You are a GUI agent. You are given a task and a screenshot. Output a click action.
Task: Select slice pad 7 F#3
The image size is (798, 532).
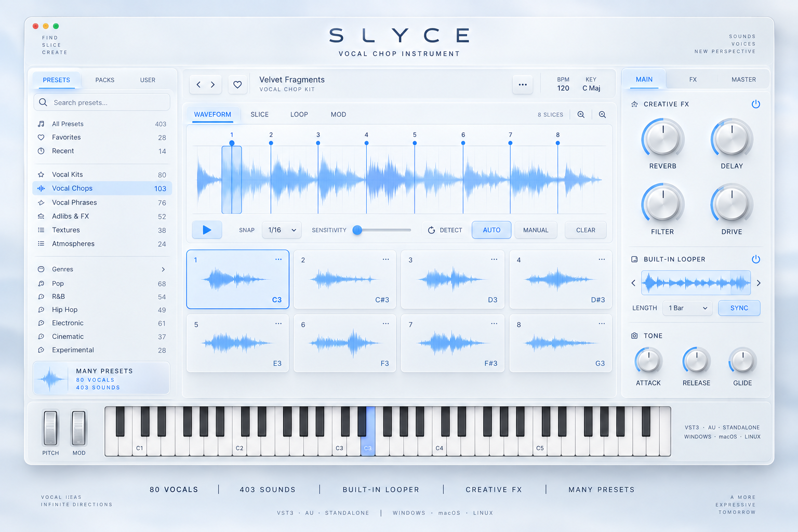(453, 343)
